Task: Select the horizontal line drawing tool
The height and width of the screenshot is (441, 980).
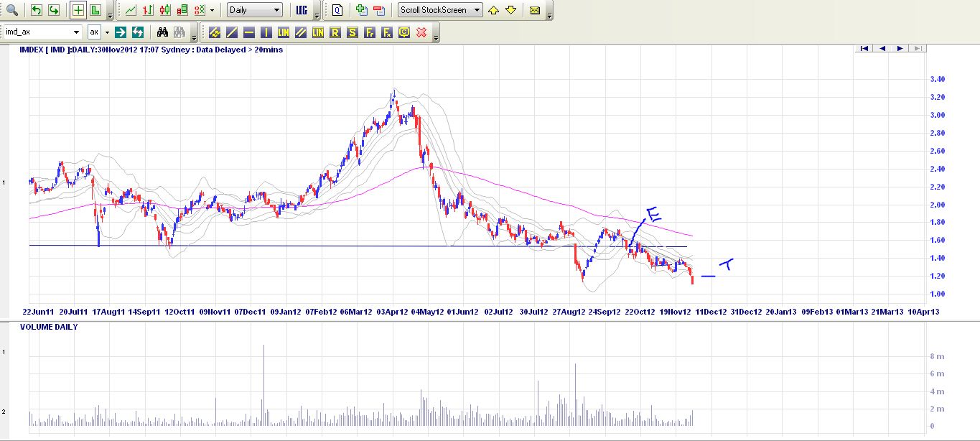Action: [x=249, y=32]
